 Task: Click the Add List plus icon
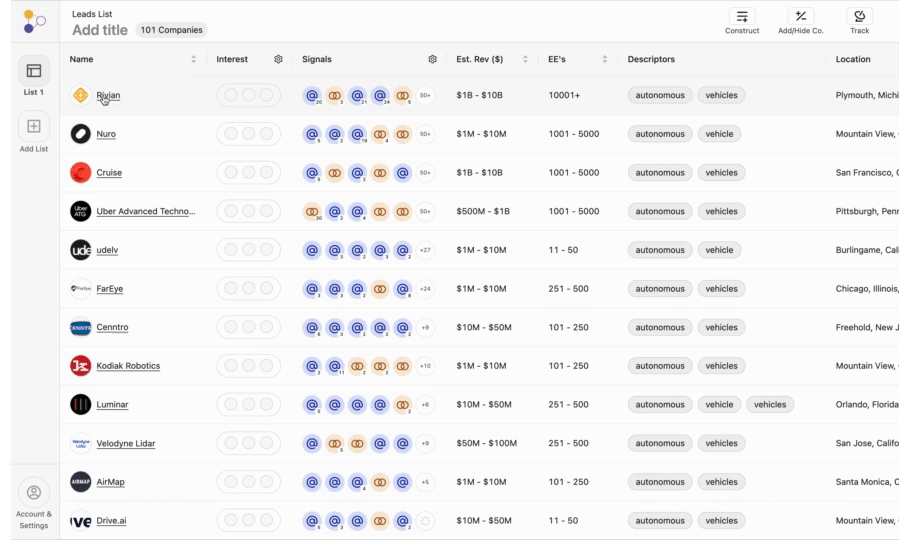34,126
